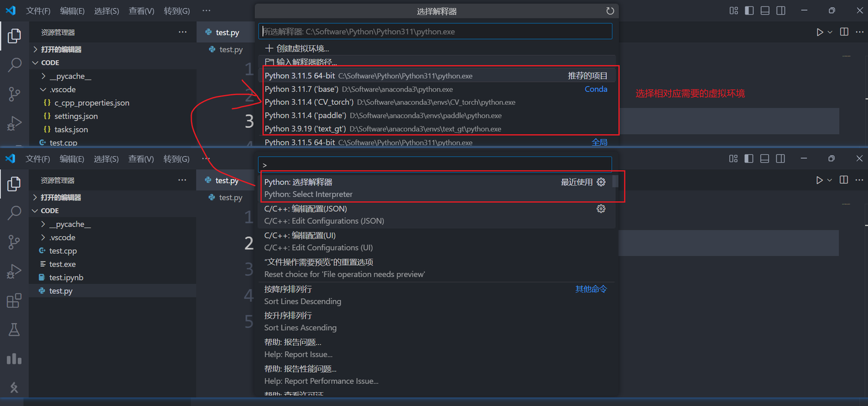The width and height of the screenshot is (868, 406).
Task: Open editor More Actions in the top window
Action: tap(860, 32)
